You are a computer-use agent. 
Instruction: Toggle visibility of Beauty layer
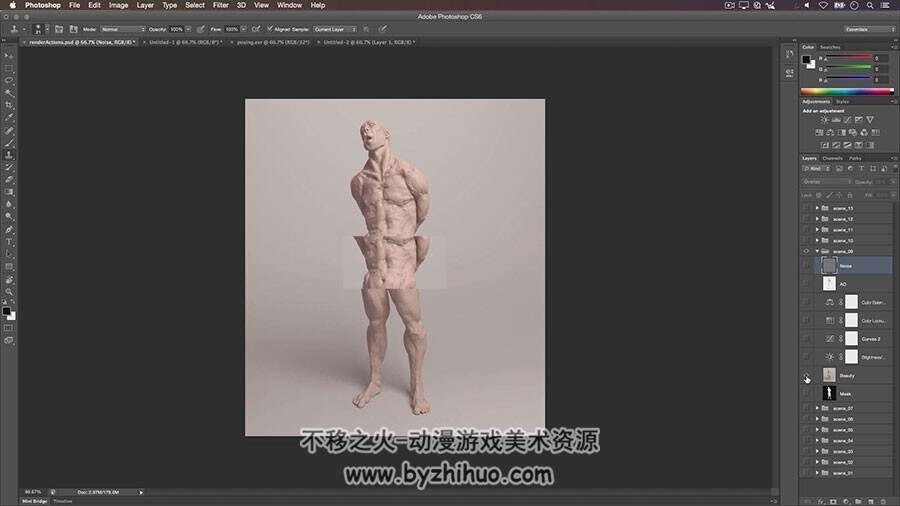point(806,376)
